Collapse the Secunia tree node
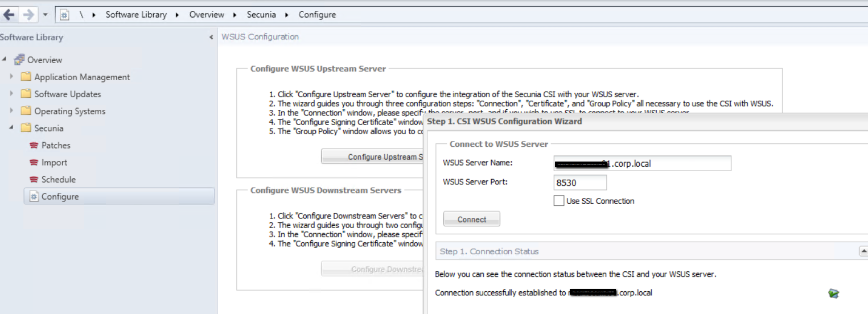 tap(11, 127)
